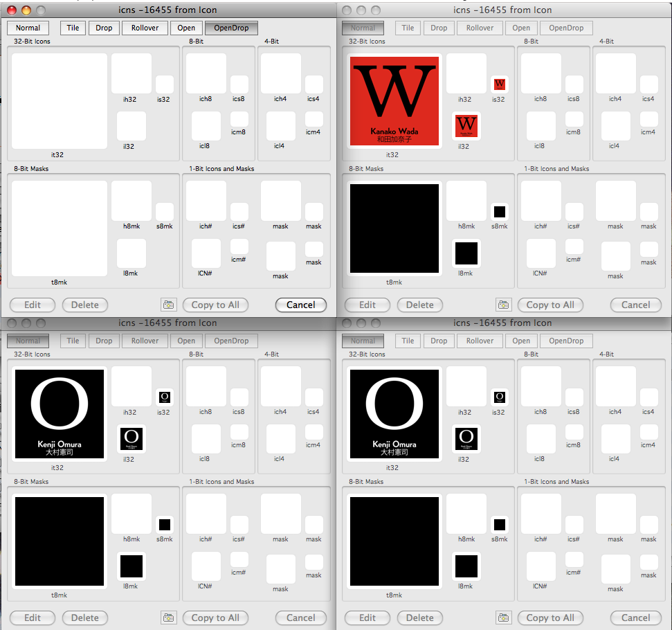Screen dimensions: 672x630
Task: Click Copy to All in lower-left window
Action: pos(215,618)
